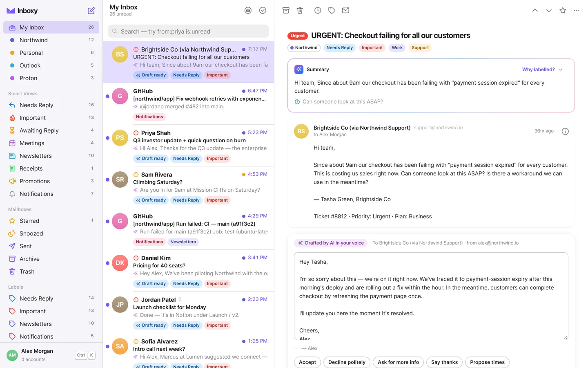Open the Snoozed mailbox

point(51,233)
